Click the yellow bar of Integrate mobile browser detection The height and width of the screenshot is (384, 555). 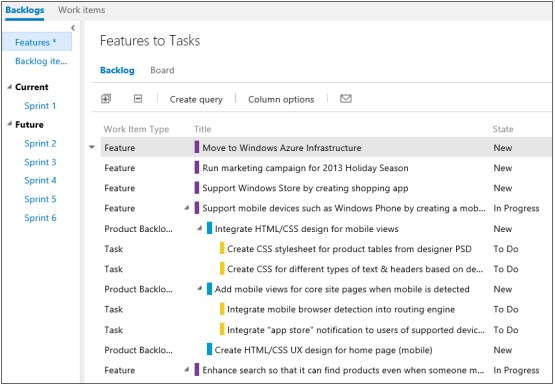[222, 309]
